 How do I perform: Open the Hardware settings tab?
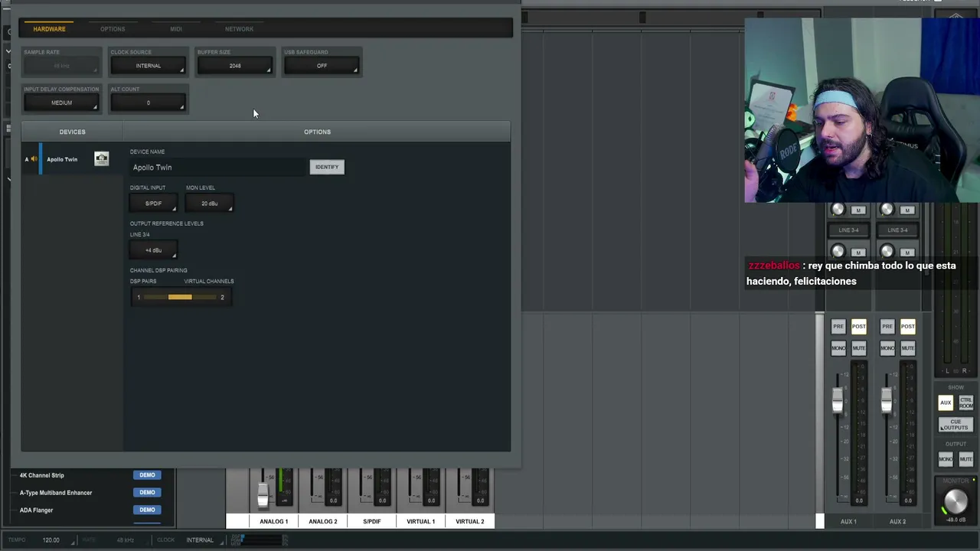click(49, 29)
